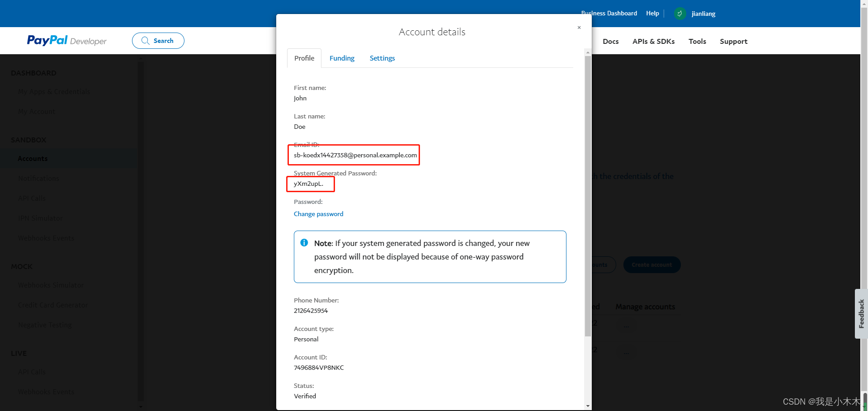868x411 pixels.
Task: Click the dialog scroll down arrow
Action: coord(588,406)
